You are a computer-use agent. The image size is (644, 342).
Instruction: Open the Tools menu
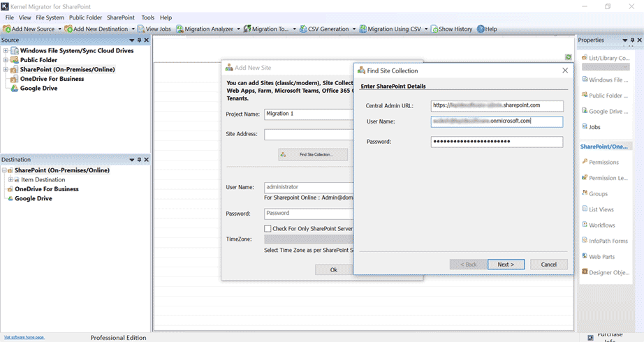(148, 17)
